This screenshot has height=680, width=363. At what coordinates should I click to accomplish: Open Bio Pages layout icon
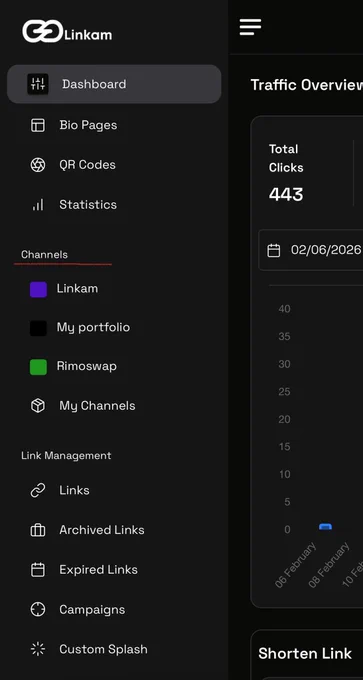click(38, 125)
